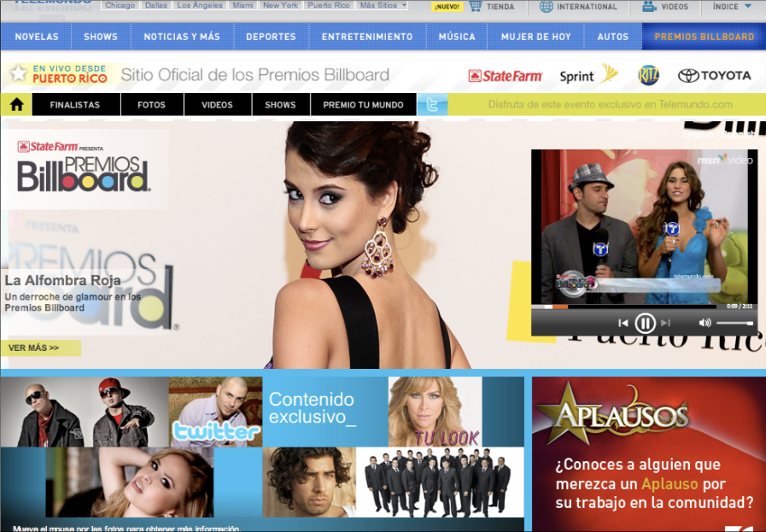The image size is (766, 532).
Task: Open the State Farm sponsor logo in header
Action: (x=506, y=76)
